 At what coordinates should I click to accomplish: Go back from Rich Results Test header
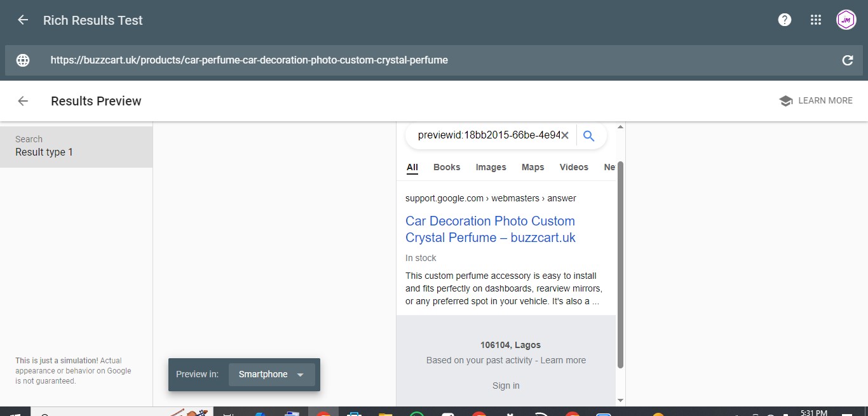pyautogui.click(x=23, y=20)
